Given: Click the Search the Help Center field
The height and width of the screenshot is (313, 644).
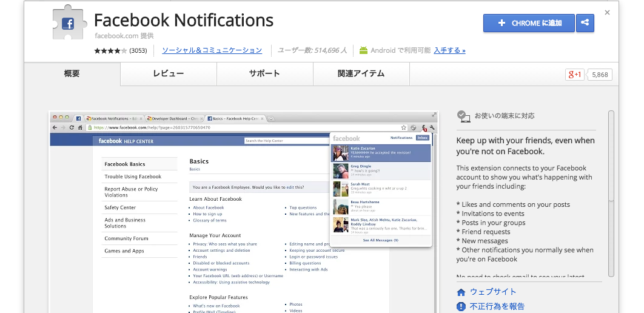Looking at the screenshot, I should click(x=287, y=141).
